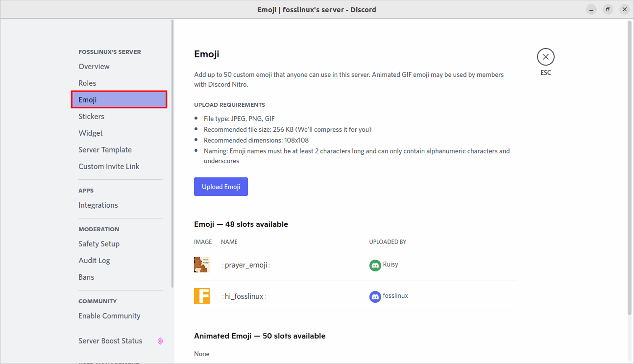This screenshot has width=634, height=364.
Task: Edit the prayer_emoji name field
Action: pos(246,265)
